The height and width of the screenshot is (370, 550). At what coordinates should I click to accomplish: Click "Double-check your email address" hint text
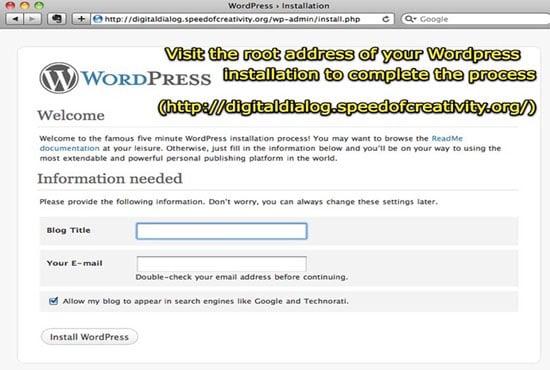pos(242,277)
